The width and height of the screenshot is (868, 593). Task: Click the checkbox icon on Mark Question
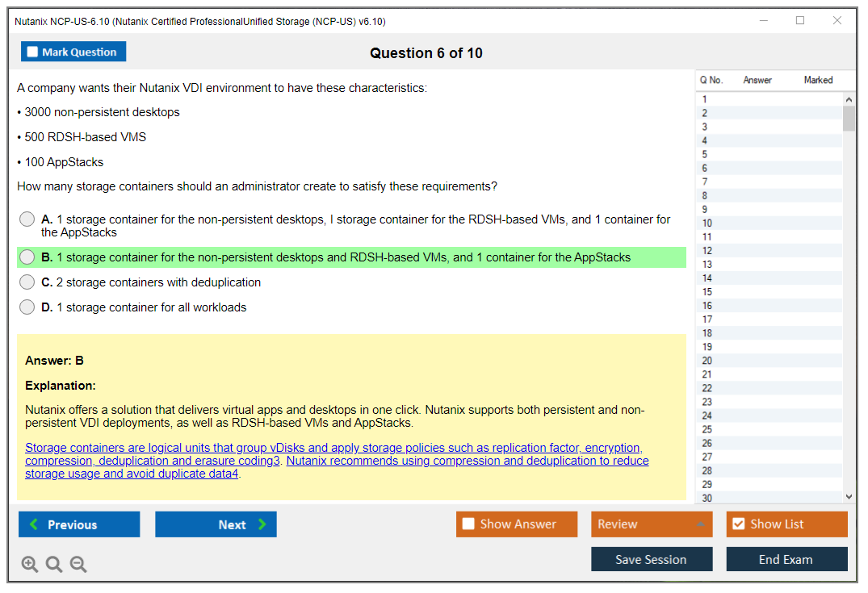click(x=32, y=51)
